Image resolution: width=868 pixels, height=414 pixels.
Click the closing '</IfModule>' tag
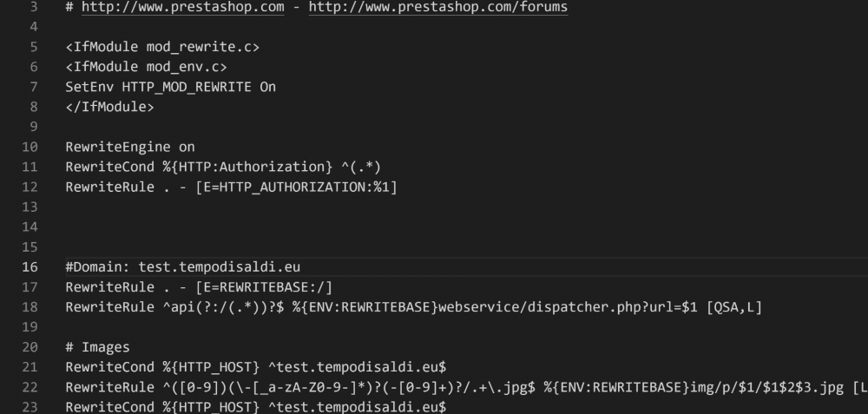tap(108, 107)
